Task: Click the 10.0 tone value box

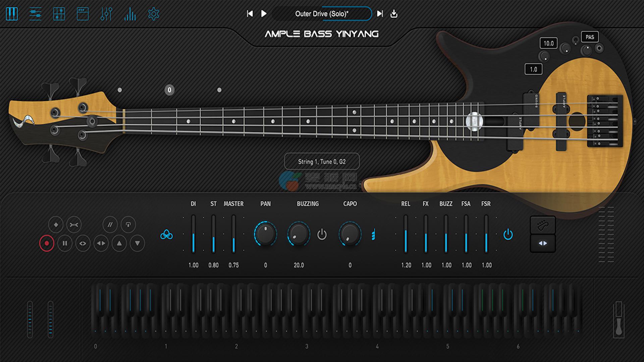Action: click(x=548, y=43)
